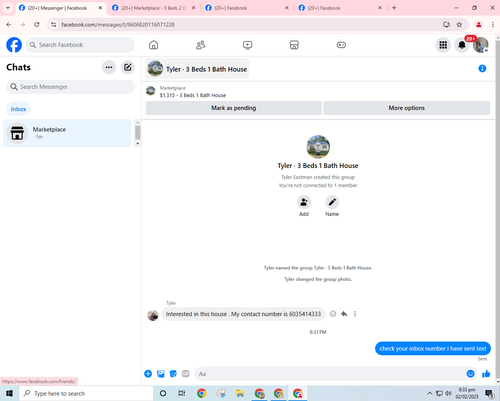Open File Explorer from the taskbar
500x401 pixels.
point(240,393)
